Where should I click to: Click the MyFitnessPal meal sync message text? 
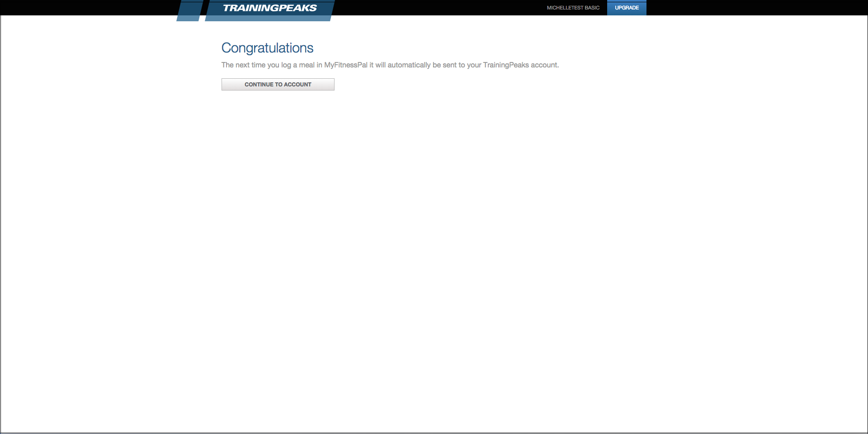pyautogui.click(x=390, y=65)
